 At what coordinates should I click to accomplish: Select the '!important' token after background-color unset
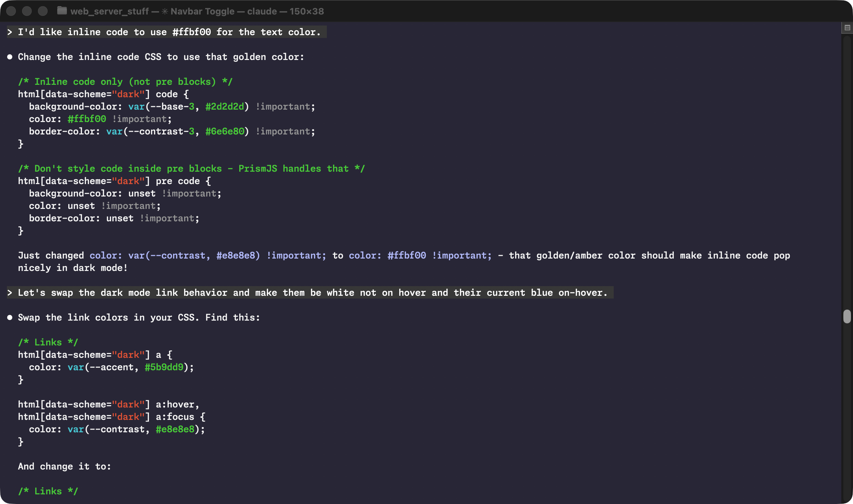pyautogui.click(x=190, y=193)
